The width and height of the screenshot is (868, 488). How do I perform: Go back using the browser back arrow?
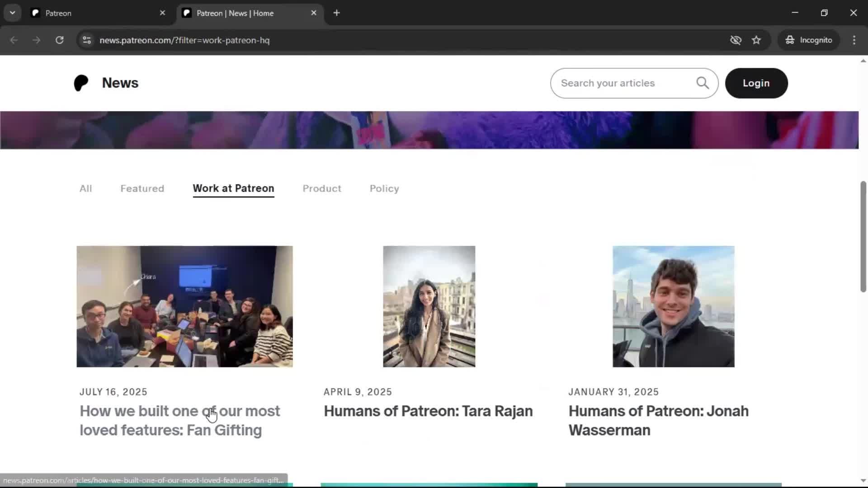coord(14,40)
